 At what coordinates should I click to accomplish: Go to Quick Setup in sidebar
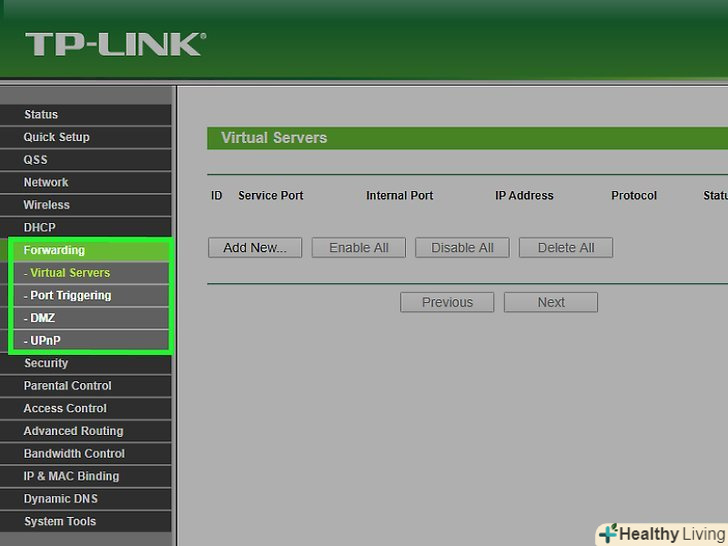(85, 137)
